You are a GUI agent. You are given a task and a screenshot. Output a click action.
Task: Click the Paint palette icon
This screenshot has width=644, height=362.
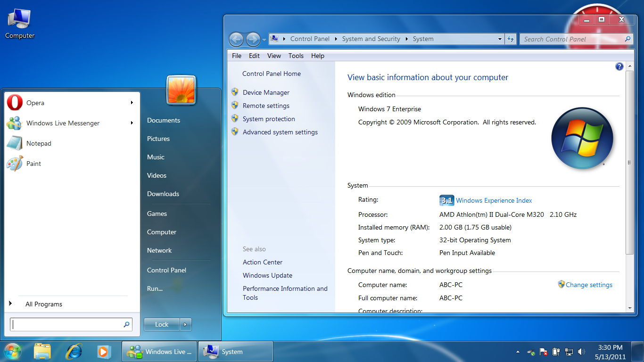pos(15,164)
